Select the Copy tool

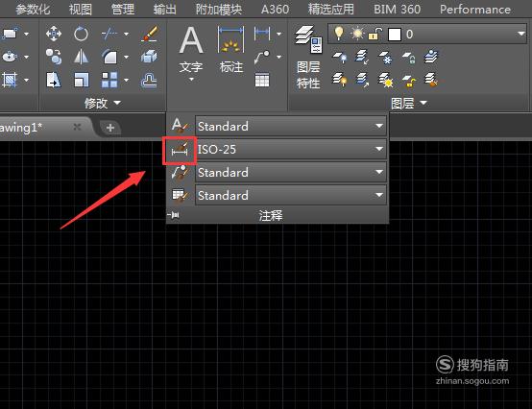[54, 57]
